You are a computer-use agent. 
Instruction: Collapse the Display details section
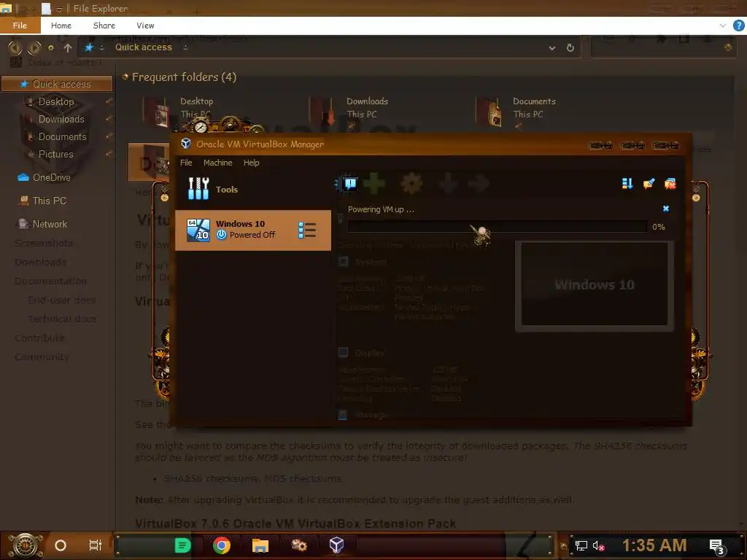343,352
